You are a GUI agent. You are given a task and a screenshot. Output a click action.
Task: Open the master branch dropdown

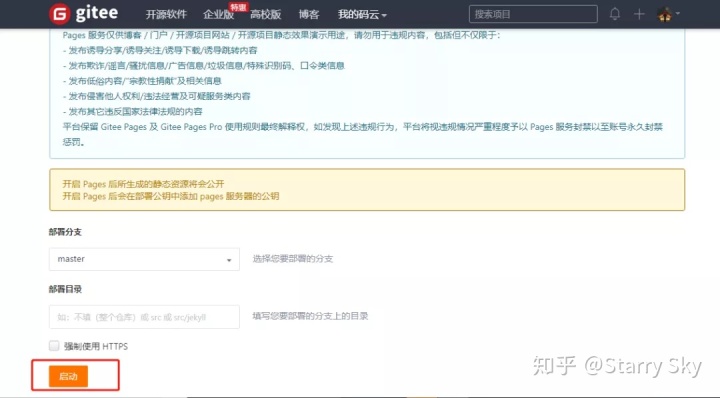point(144,259)
